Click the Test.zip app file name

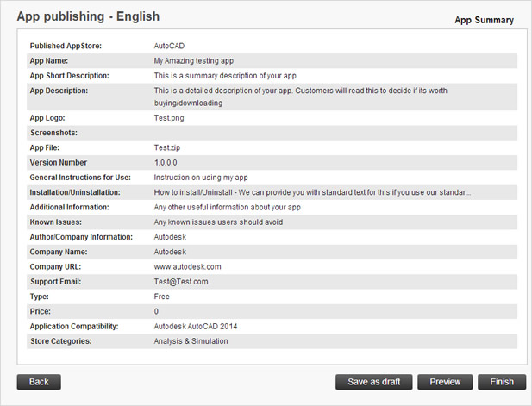(x=167, y=148)
